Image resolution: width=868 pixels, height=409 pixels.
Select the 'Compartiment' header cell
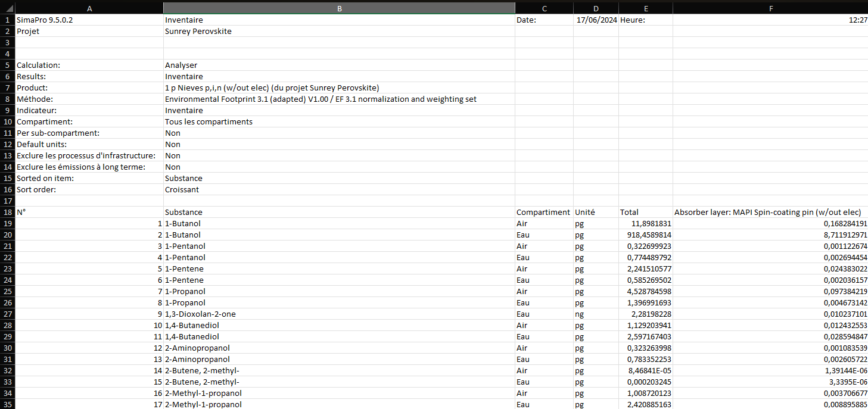click(x=543, y=213)
